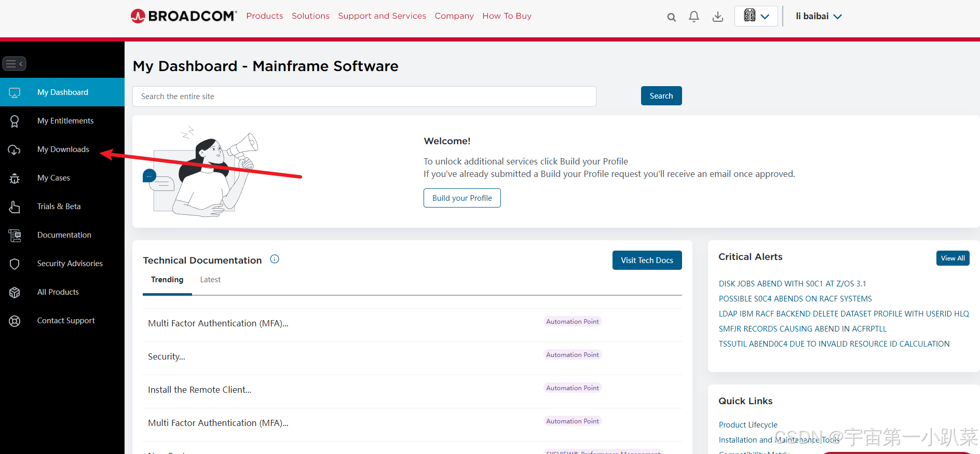Open the notifications bell icon
This screenshot has height=454, width=980.
(x=694, y=17)
